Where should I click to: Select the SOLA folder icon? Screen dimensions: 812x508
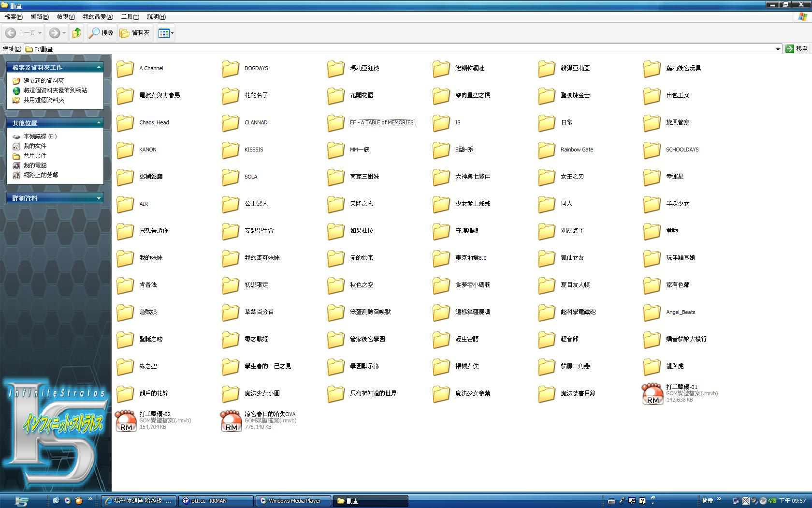point(231,177)
